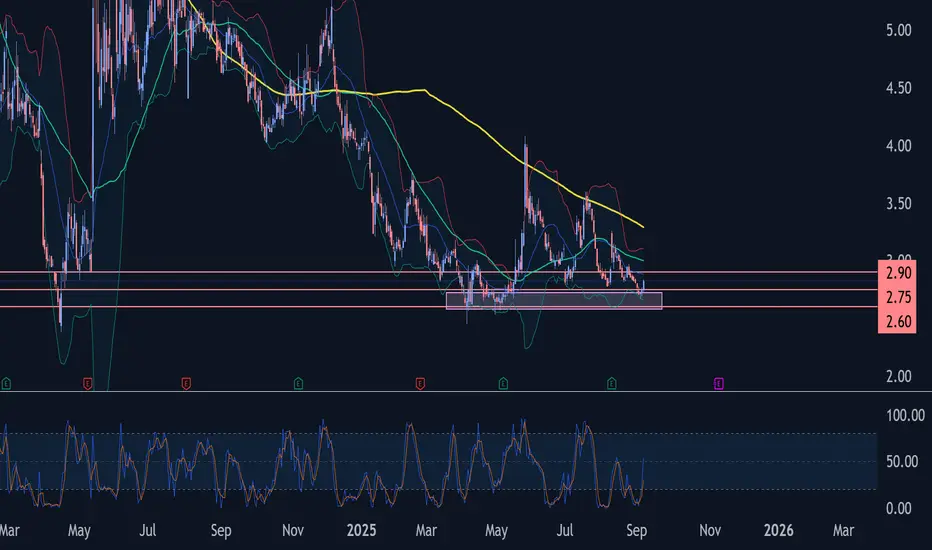Click the 0.00 oscillator axis value
Image resolution: width=932 pixels, height=550 pixels.
(x=898, y=508)
